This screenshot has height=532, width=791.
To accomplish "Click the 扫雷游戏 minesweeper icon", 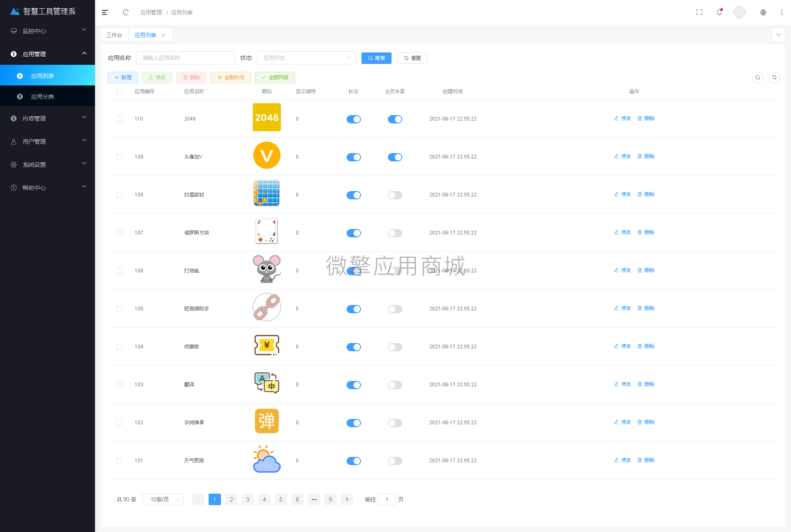I will point(267,193).
